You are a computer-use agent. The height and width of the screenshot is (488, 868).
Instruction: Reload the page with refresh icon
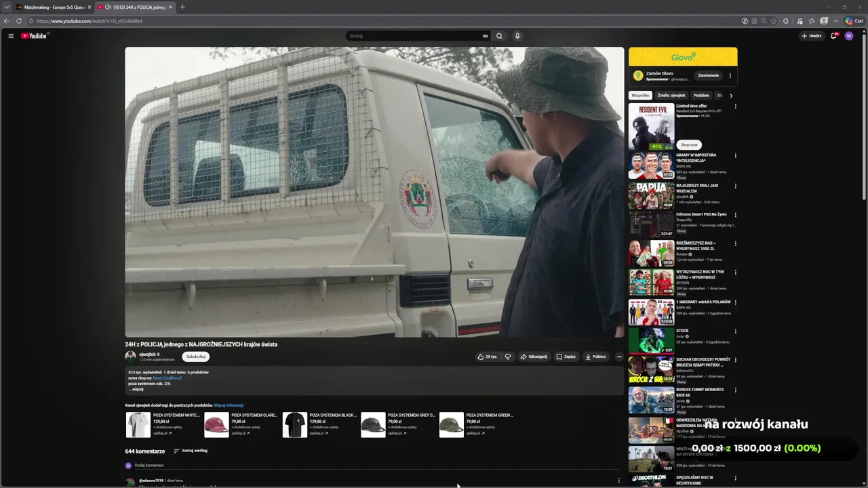pyautogui.click(x=19, y=21)
